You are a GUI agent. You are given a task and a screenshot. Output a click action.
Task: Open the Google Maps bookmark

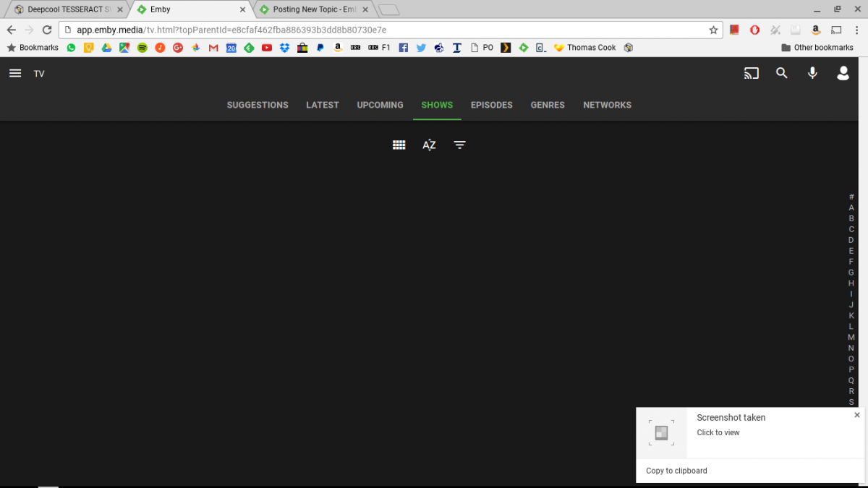click(124, 48)
